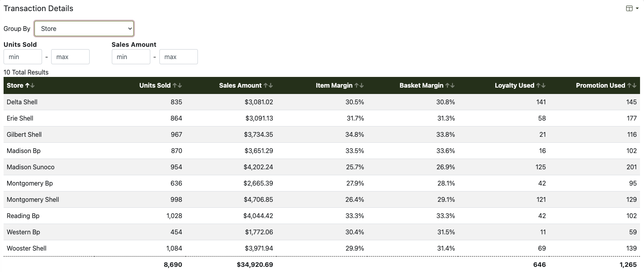Click the Loyalty Used column header label

(515, 85)
